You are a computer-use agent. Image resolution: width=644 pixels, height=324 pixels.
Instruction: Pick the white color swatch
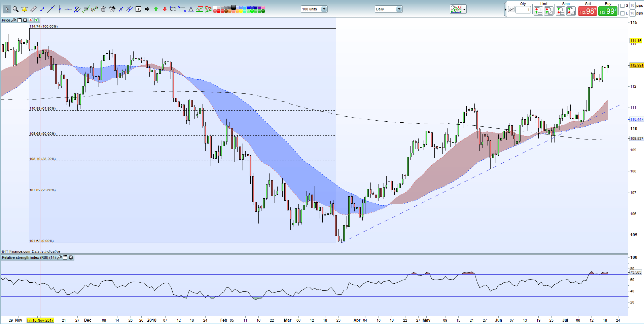coord(215,7)
